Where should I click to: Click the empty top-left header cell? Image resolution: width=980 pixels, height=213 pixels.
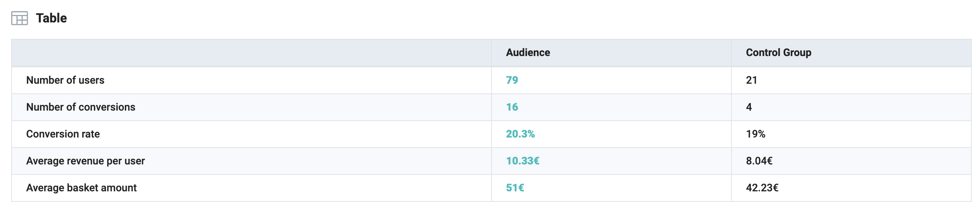[251, 52]
